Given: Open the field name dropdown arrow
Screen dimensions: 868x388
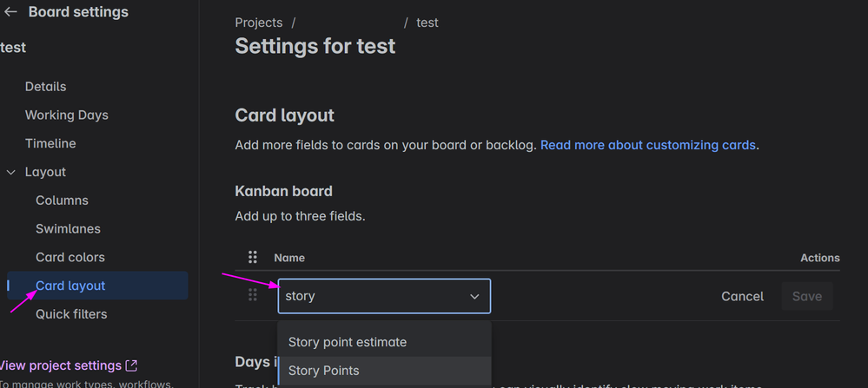Looking at the screenshot, I should (x=474, y=296).
